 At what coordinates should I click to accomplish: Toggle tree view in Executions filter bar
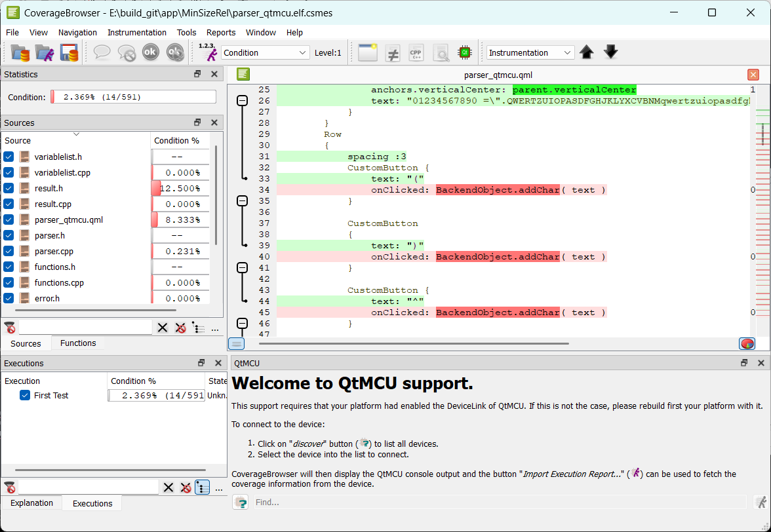pyautogui.click(x=202, y=487)
